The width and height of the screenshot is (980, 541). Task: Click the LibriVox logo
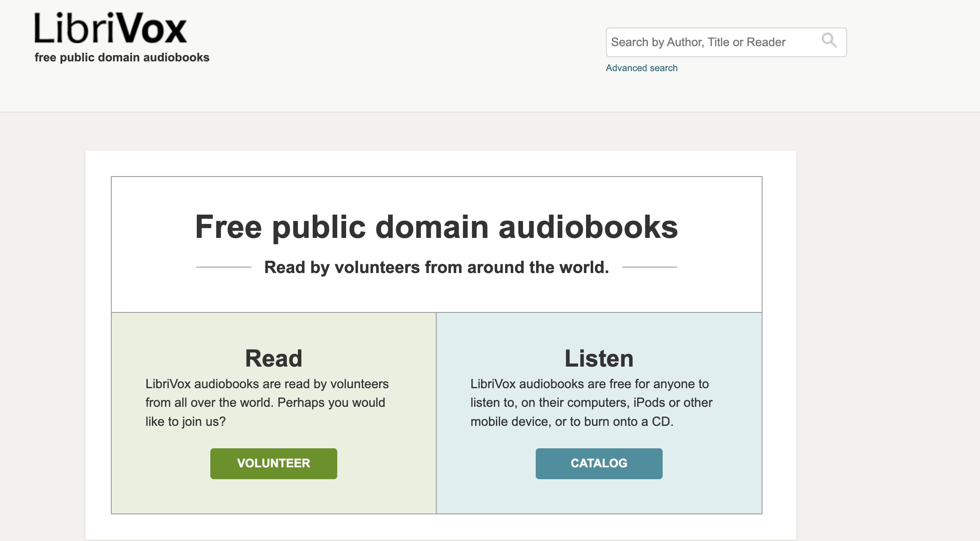click(110, 28)
